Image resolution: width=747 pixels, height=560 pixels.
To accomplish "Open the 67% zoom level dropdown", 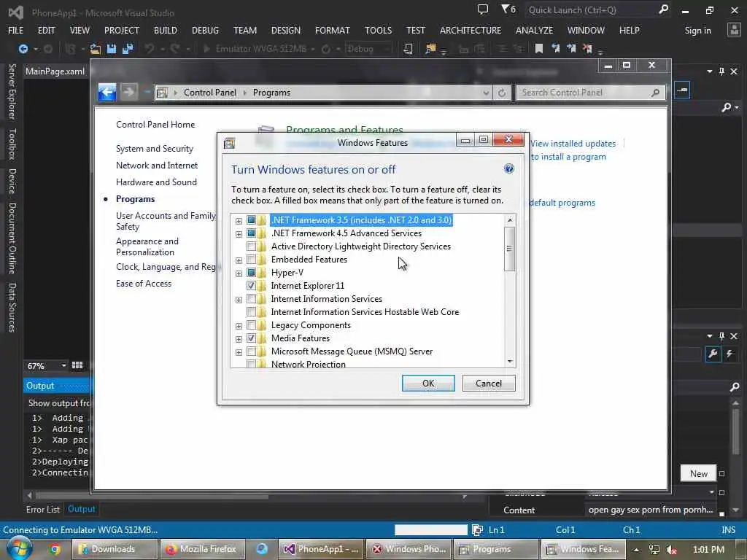I will tap(63, 365).
